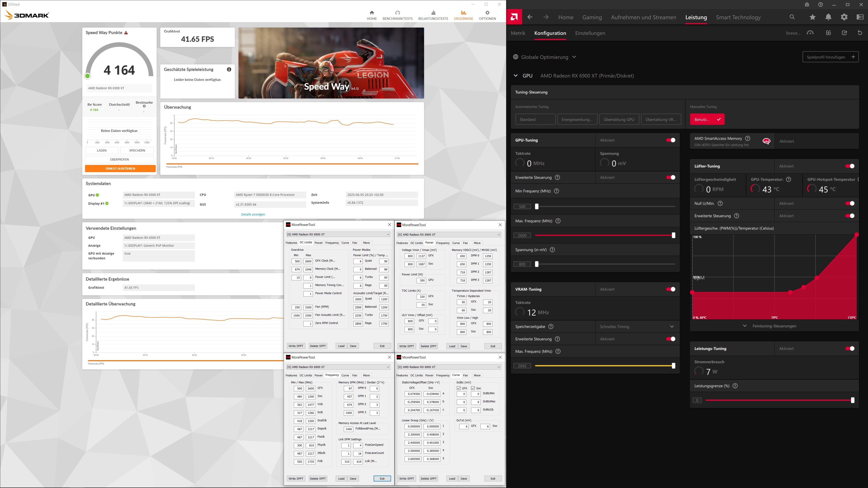Open AMD search magnifier icon
Image resolution: width=868 pixels, height=488 pixels.
[792, 17]
